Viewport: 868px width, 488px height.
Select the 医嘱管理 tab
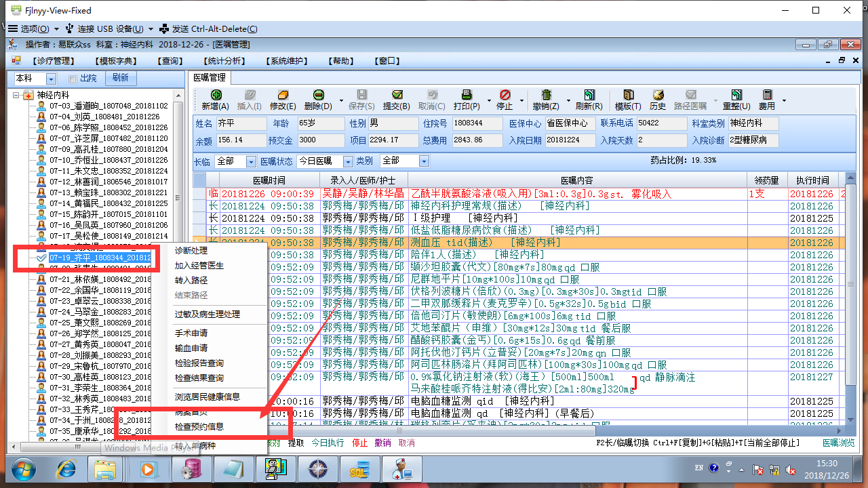(209, 78)
